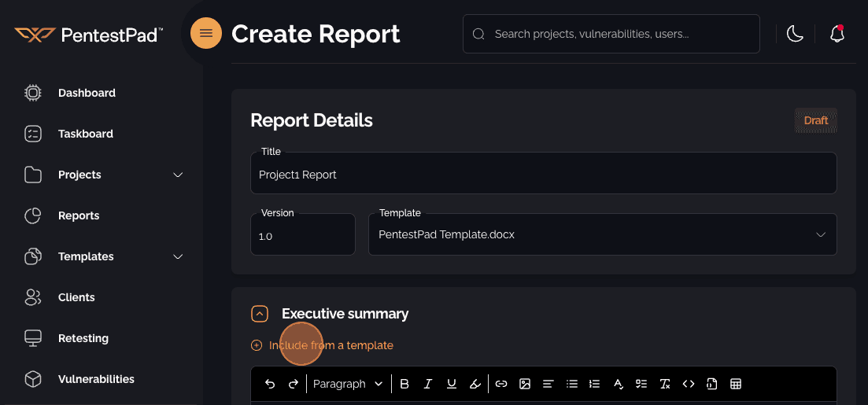Toggle bold formatting
868x405 pixels.
(404, 384)
